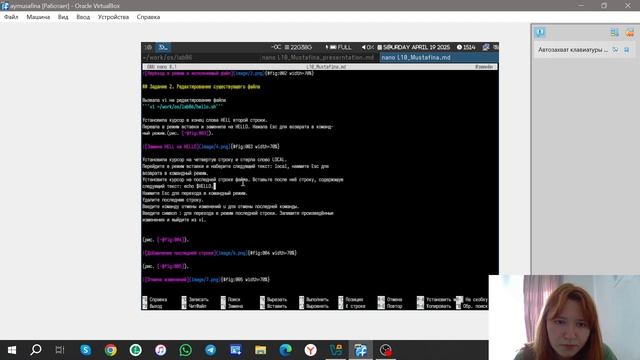Click the Выход shortcut in the nano footer
Viewport: 640px width, 360px height.
pyautogui.click(x=153, y=306)
